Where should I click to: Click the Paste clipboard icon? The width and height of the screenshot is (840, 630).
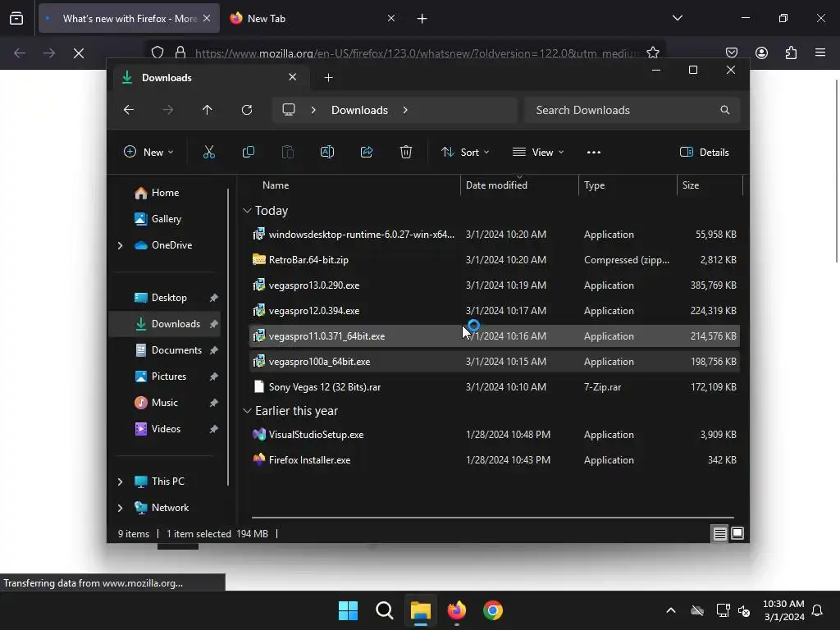(x=288, y=152)
